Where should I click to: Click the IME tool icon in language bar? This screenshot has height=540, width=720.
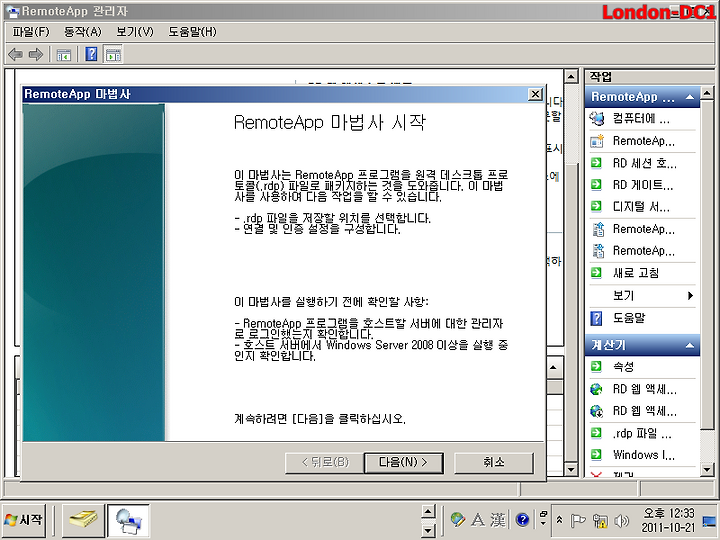pyautogui.click(x=457, y=520)
